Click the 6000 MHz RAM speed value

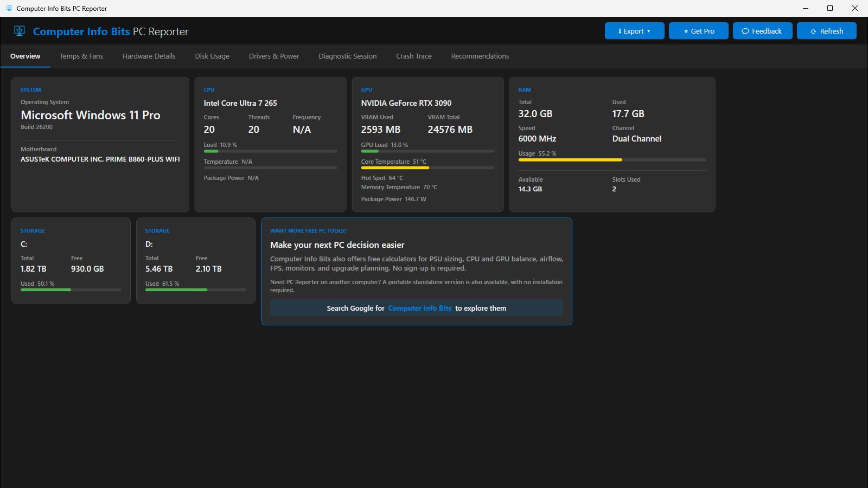537,139
